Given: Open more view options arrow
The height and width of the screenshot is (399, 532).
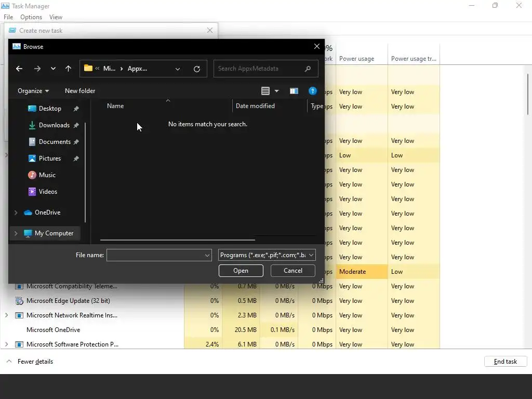Looking at the screenshot, I should point(276,91).
